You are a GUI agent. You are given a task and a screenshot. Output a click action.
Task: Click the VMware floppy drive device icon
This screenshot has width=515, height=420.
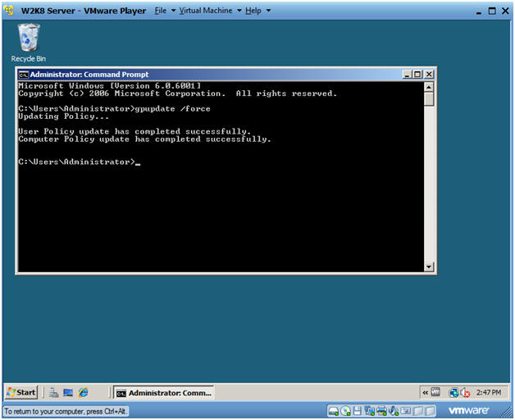[x=358, y=411]
